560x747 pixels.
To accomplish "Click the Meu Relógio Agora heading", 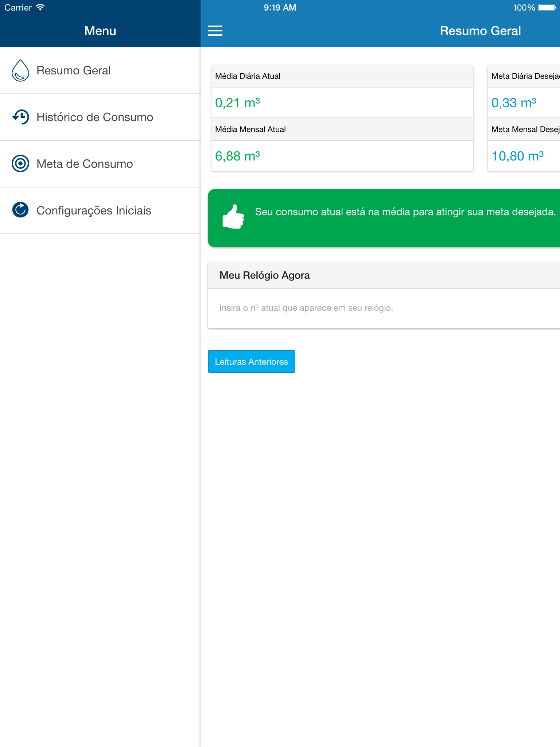I will (x=265, y=275).
